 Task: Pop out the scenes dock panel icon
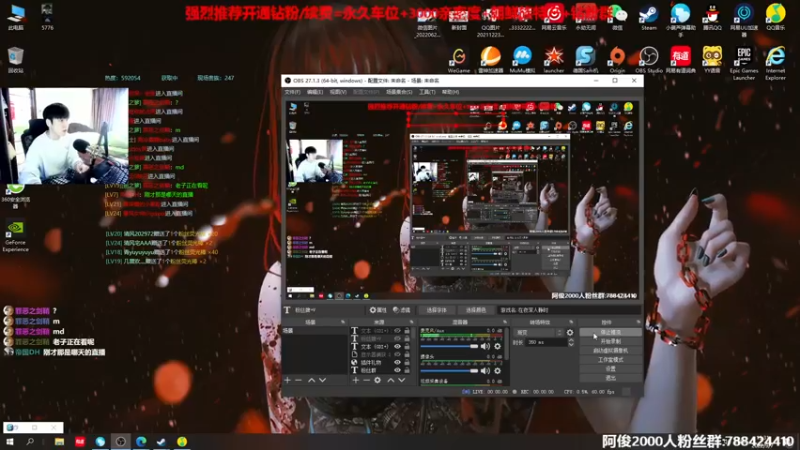click(343, 322)
